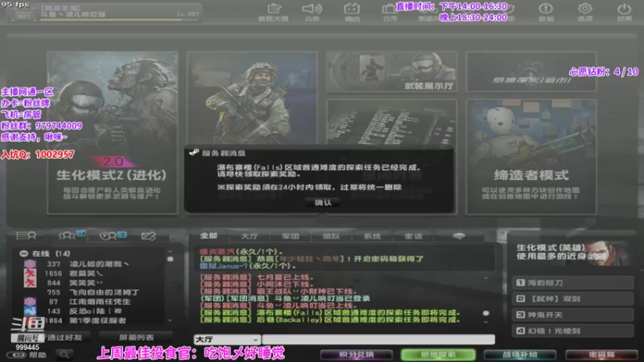Select rank 3 weapon 神鬼开天

click(x=572, y=315)
